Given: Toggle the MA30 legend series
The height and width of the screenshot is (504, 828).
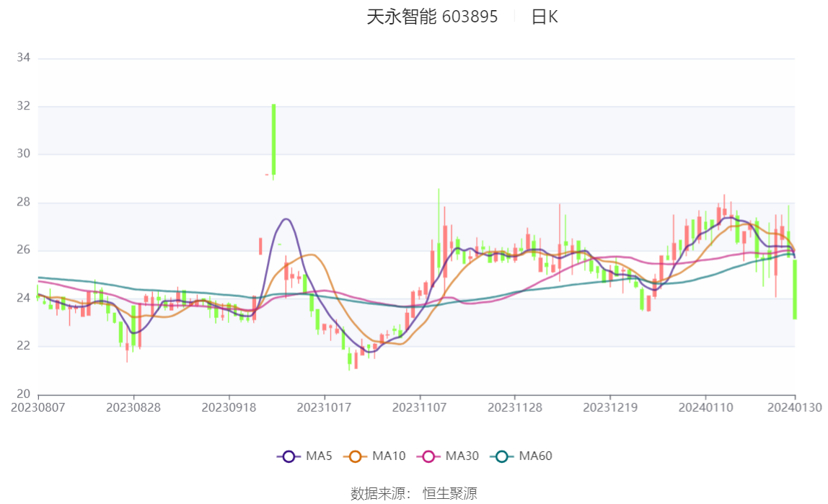Looking at the screenshot, I should tap(448, 456).
